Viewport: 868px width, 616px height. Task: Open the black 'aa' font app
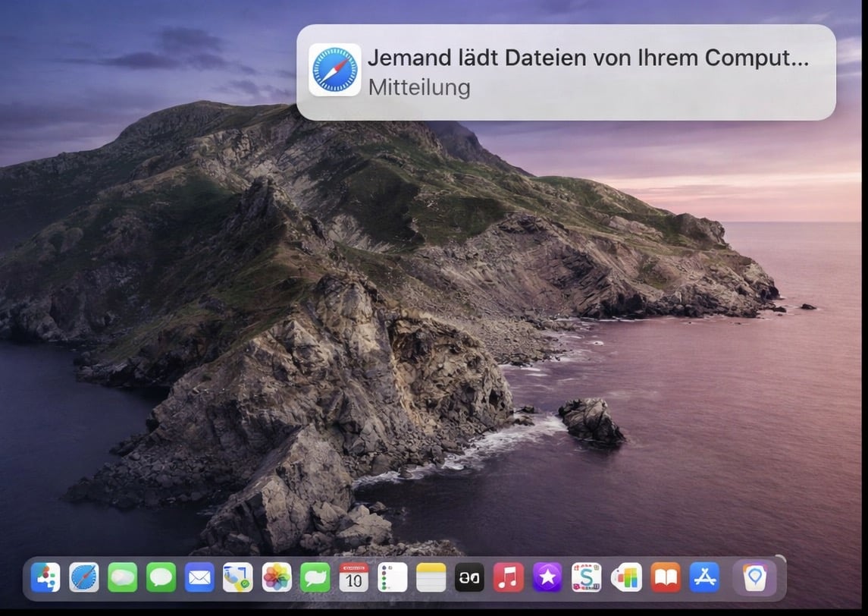pyautogui.click(x=468, y=578)
